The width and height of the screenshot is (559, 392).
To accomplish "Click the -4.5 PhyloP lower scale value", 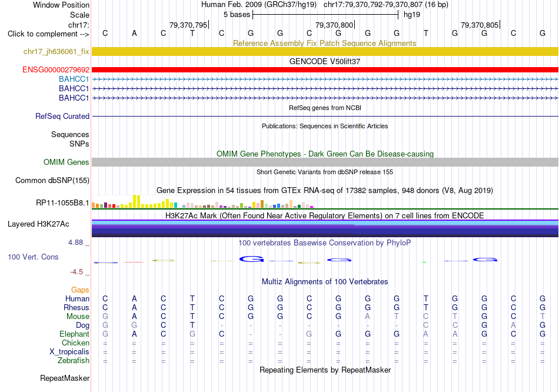I will point(76,272).
